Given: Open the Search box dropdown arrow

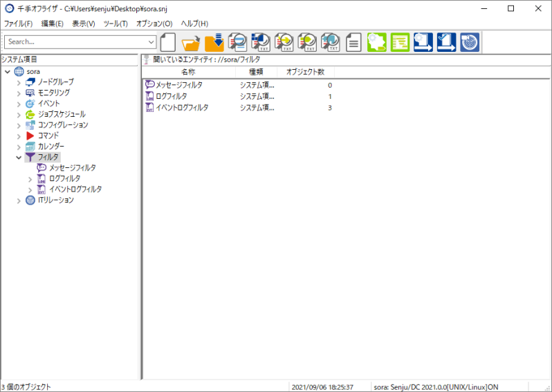Looking at the screenshot, I should tap(151, 42).
